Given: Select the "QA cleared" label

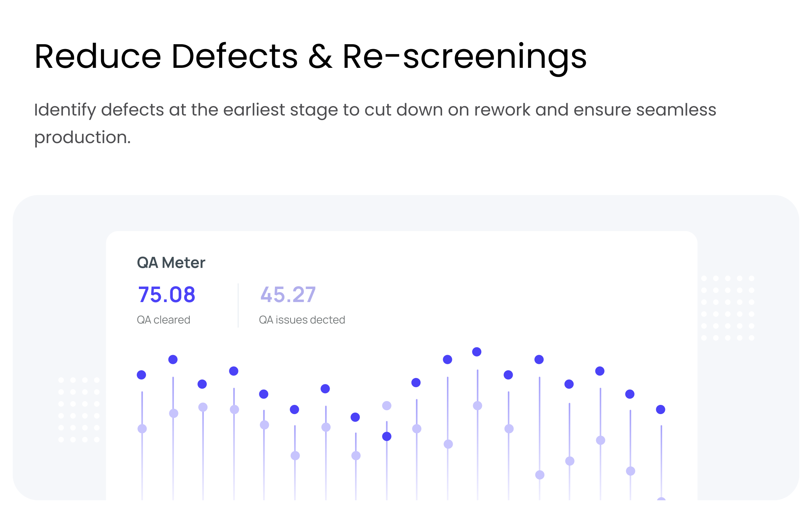Looking at the screenshot, I should (x=164, y=320).
